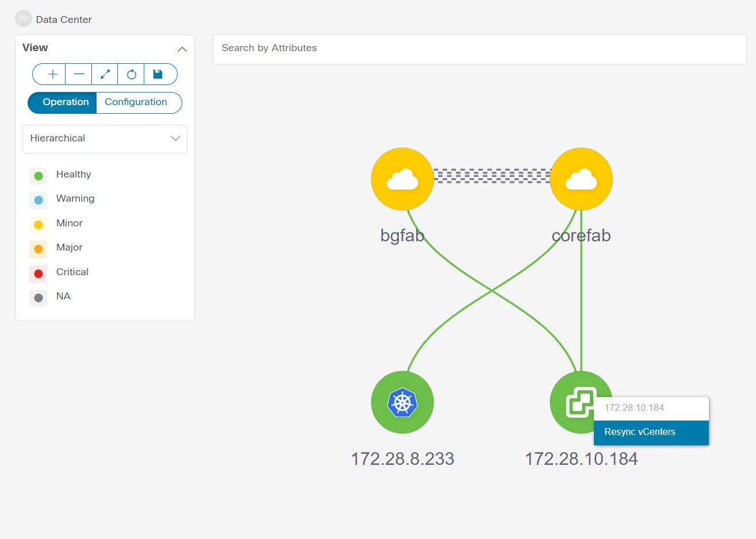Image resolution: width=756 pixels, height=539 pixels.
Task: Choose Resync vCenters from context menu
Action: click(x=651, y=433)
